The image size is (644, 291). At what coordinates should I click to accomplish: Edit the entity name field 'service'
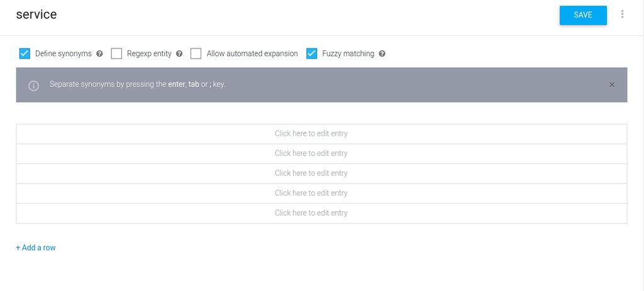pos(36,14)
